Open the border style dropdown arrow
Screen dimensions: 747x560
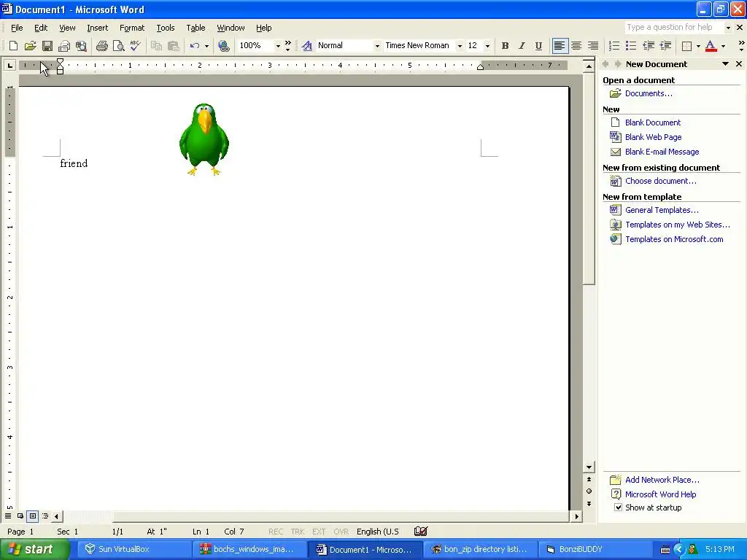[x=698, y=46]
